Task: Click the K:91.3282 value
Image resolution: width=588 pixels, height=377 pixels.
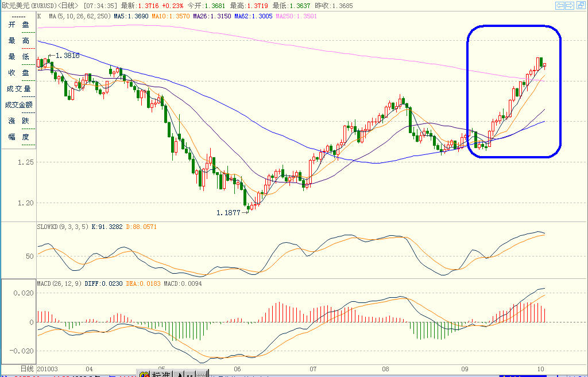Action: pos(107,227)
